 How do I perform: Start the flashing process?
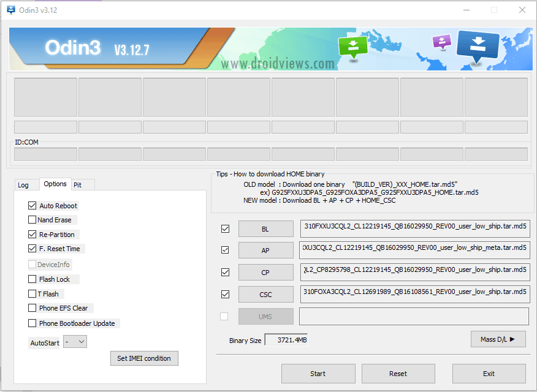[x=318, y=374]
